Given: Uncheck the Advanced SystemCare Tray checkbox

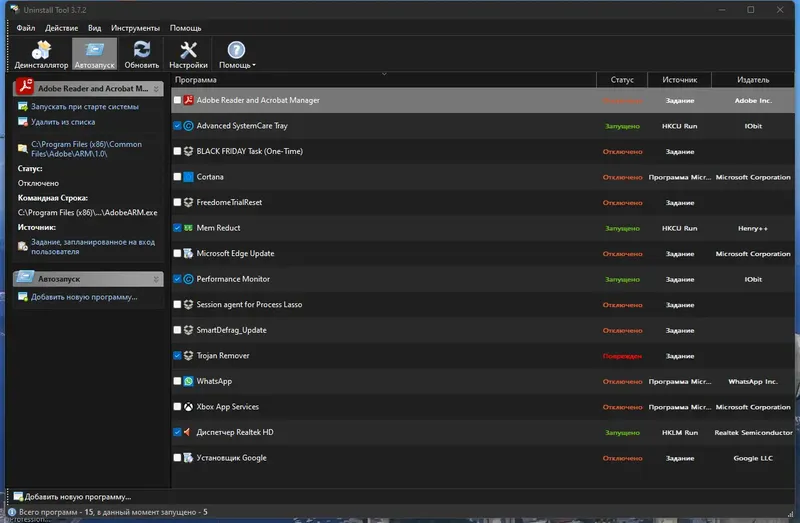Looking at the screenshot, I should (x=177, y=126).
